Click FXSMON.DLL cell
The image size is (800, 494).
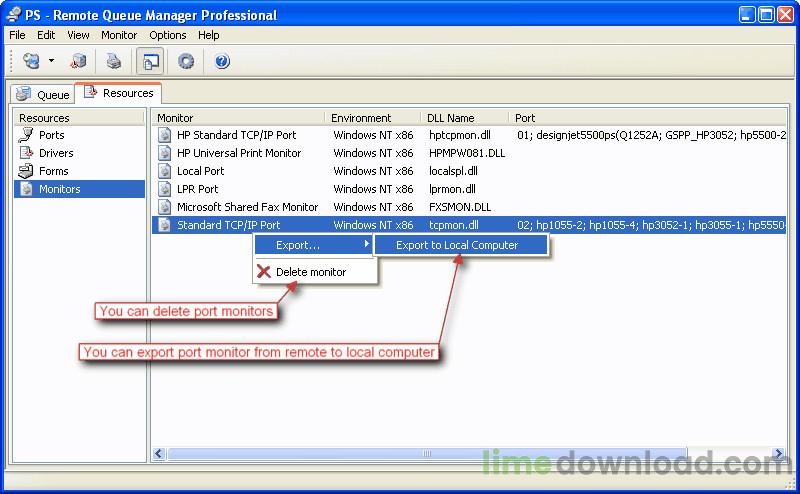coord(460,207)
